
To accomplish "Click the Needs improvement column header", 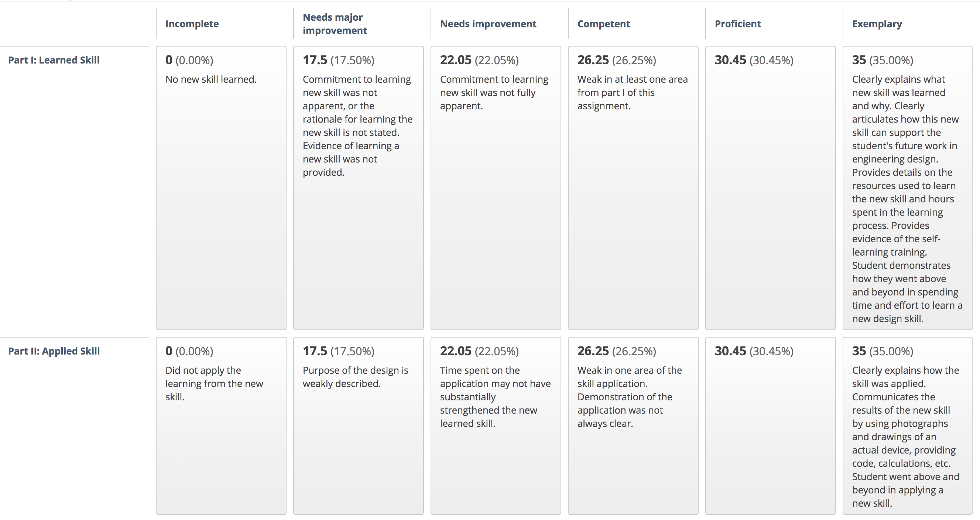I will (488, 24).
